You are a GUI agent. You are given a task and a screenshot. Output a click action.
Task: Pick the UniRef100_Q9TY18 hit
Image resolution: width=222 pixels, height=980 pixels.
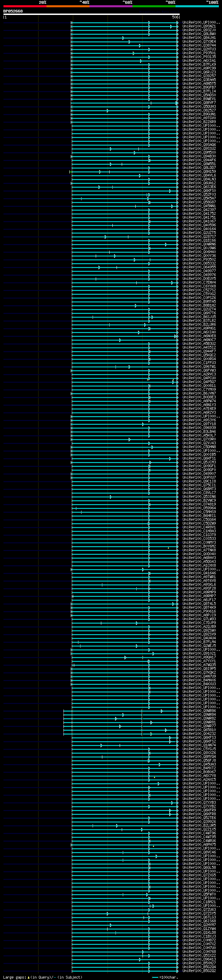[199, 424]
